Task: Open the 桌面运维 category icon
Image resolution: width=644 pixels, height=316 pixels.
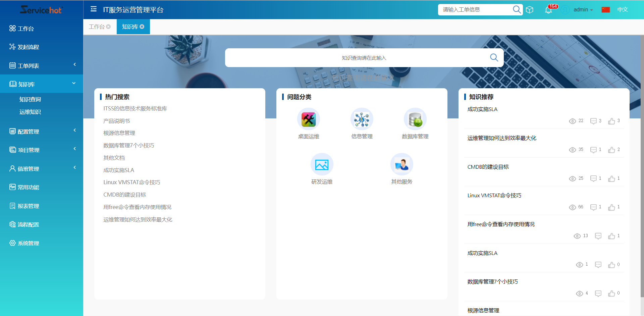Action: tap(308, 119)
